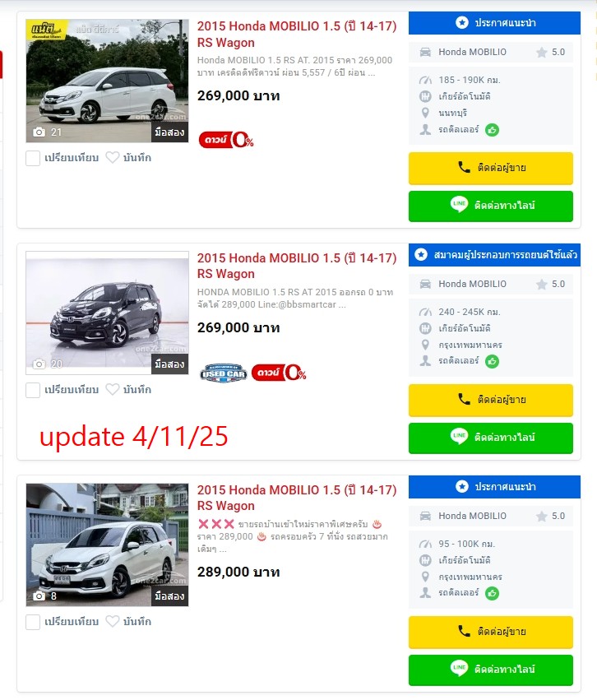The height and width of the screenshot is (700, 597).
Task: Click the 0% down badge on first listing
Action: (226, 140)
